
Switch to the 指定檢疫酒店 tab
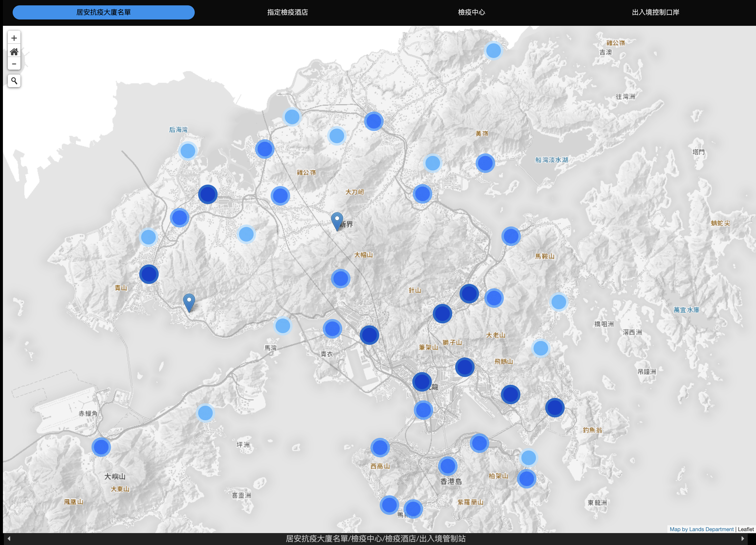pyautogui.click(x=287, y=12)
